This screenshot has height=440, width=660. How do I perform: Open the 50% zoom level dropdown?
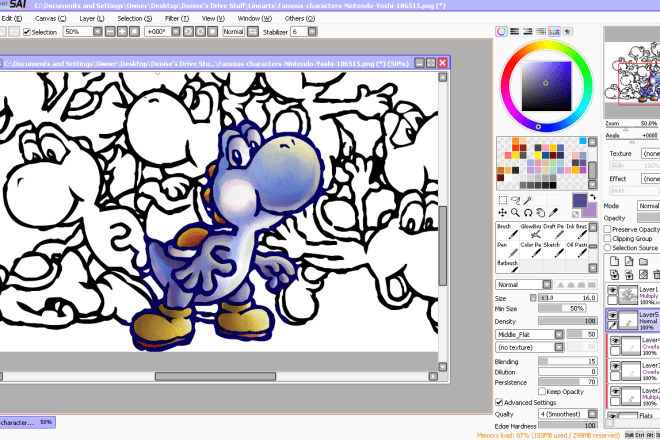pos(98,32)
